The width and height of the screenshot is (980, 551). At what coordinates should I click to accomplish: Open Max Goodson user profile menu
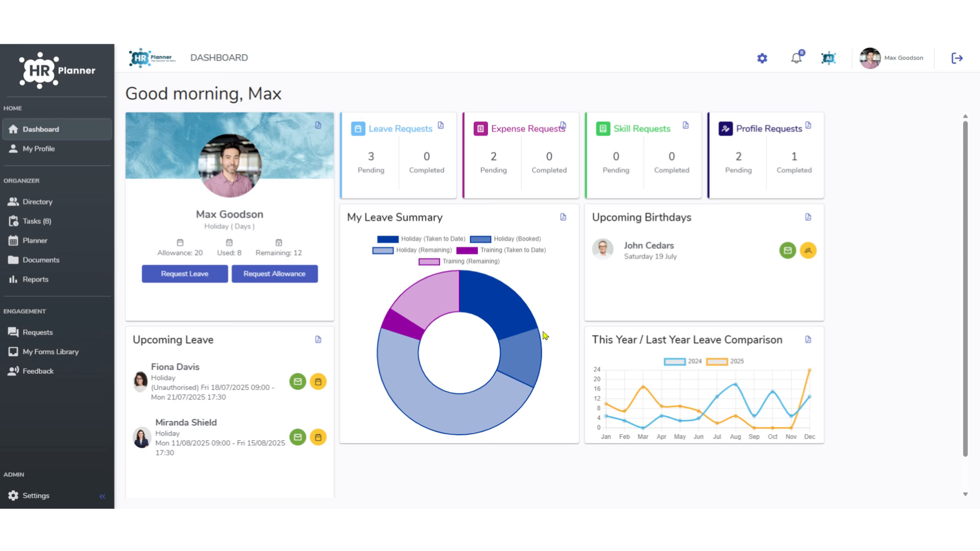tap(892, 58)
